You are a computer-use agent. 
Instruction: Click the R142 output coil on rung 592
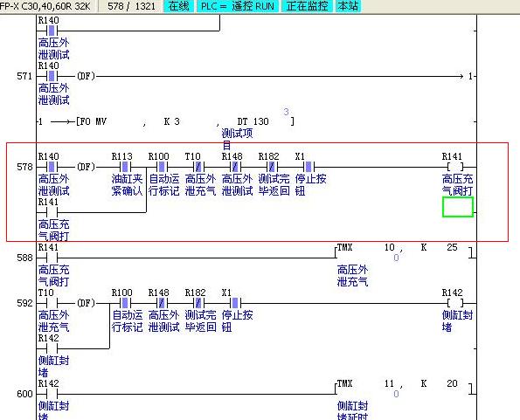coord(455,303)
